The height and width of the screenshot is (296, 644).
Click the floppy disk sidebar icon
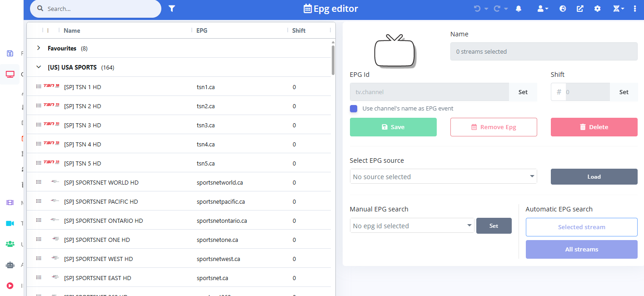[10, 53]
